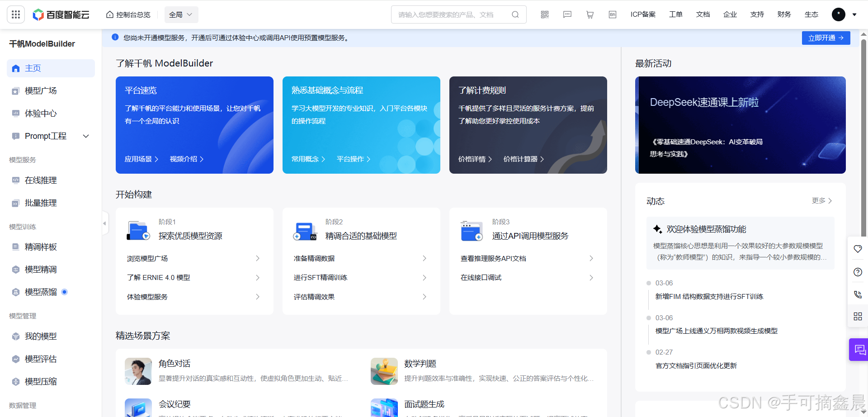Viewport: 868px width, 417px height.
Task: Click the 在线推理 sidebar icon
Action: pos(16,180)
